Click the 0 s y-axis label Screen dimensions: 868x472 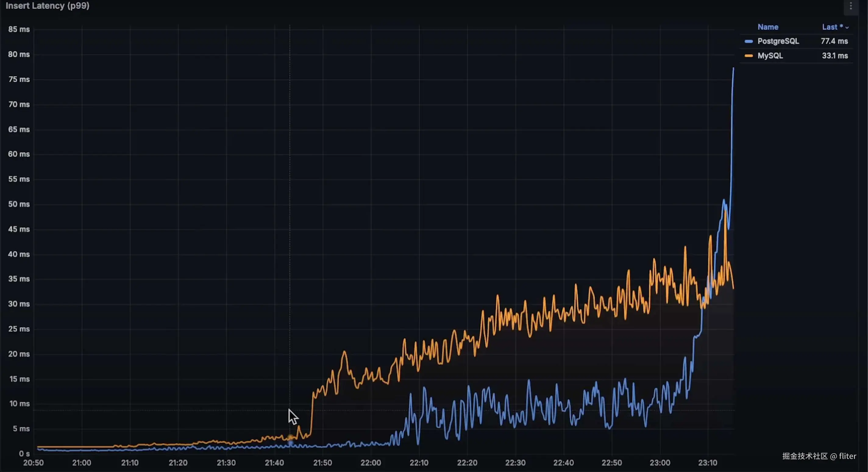(24, 454)
